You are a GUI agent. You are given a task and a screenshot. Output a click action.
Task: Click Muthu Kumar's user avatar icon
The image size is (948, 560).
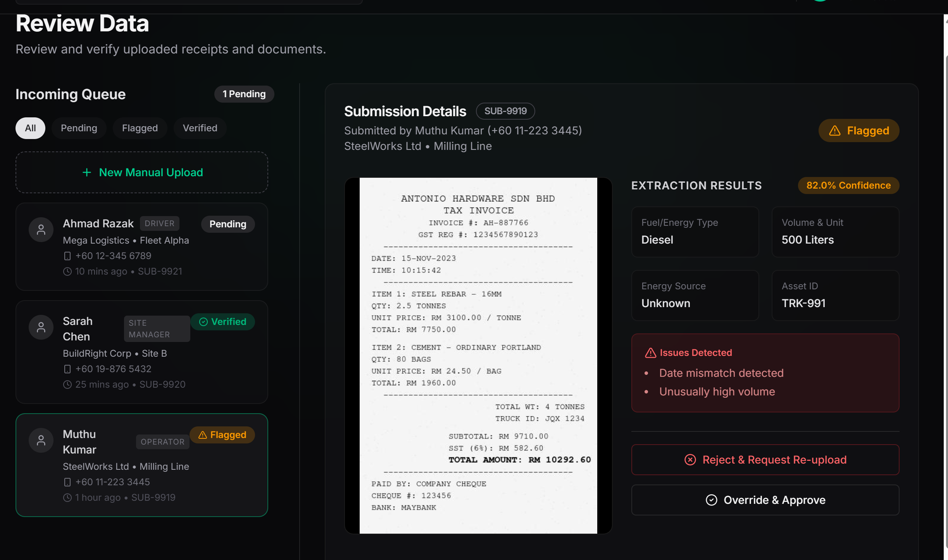click(x=41, y=440)
